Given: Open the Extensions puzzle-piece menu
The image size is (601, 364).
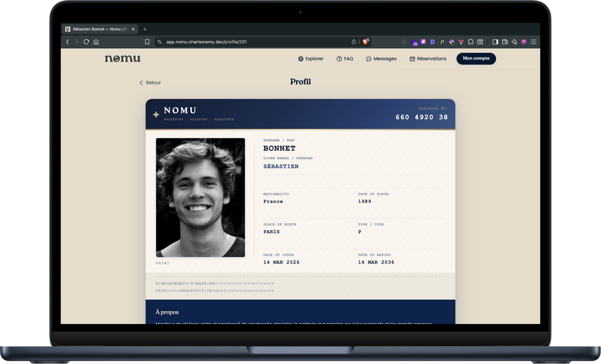Looking at the screenshot, I should [470, 42].
